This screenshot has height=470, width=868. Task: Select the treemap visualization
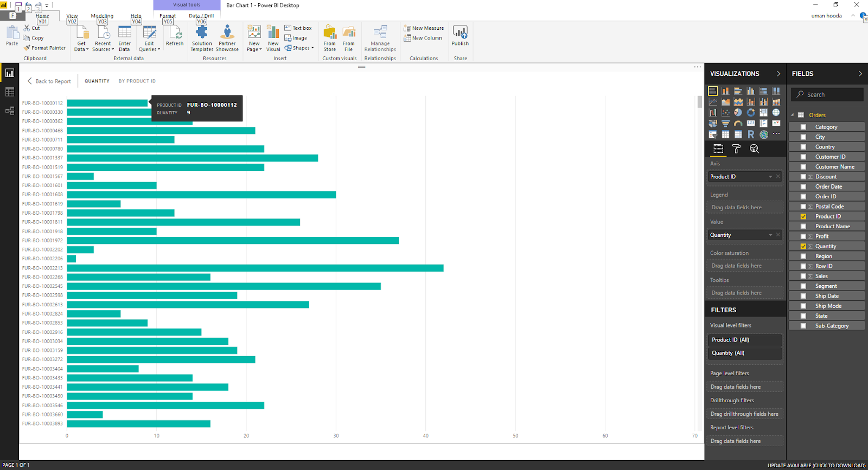[x=763, y=113]
